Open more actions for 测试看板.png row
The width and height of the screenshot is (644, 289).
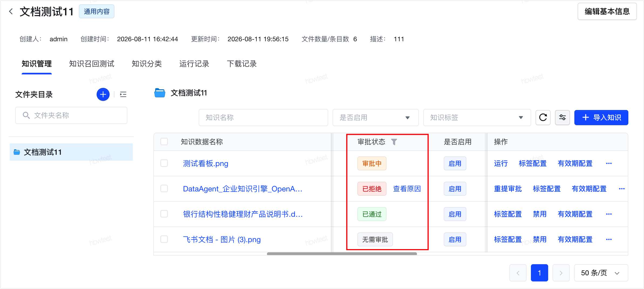609,163
